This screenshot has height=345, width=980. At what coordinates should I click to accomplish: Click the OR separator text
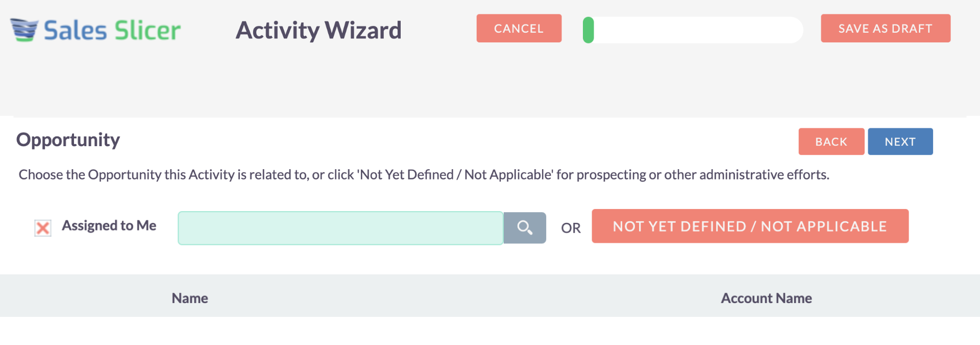coord(571,228)
